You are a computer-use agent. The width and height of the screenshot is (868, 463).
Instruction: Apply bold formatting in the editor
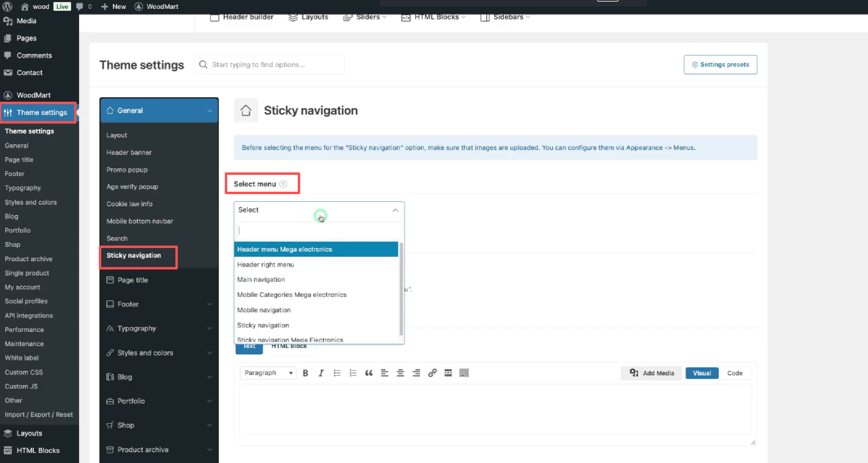click(x=305, y=373)
